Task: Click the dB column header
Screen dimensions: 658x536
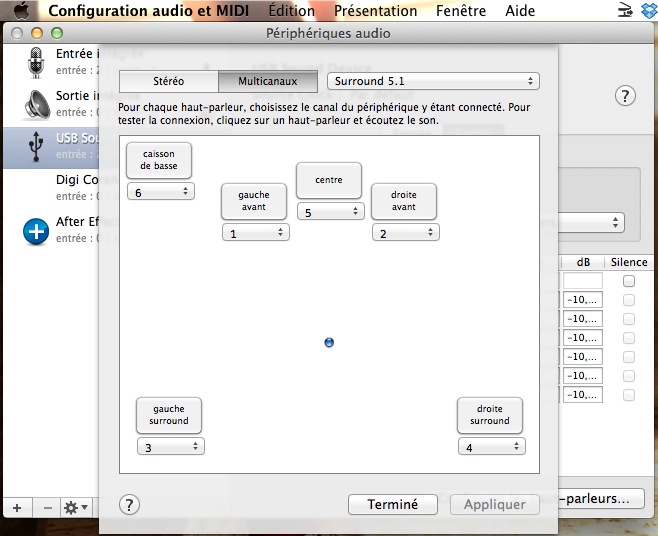Action: coord(583,262)
